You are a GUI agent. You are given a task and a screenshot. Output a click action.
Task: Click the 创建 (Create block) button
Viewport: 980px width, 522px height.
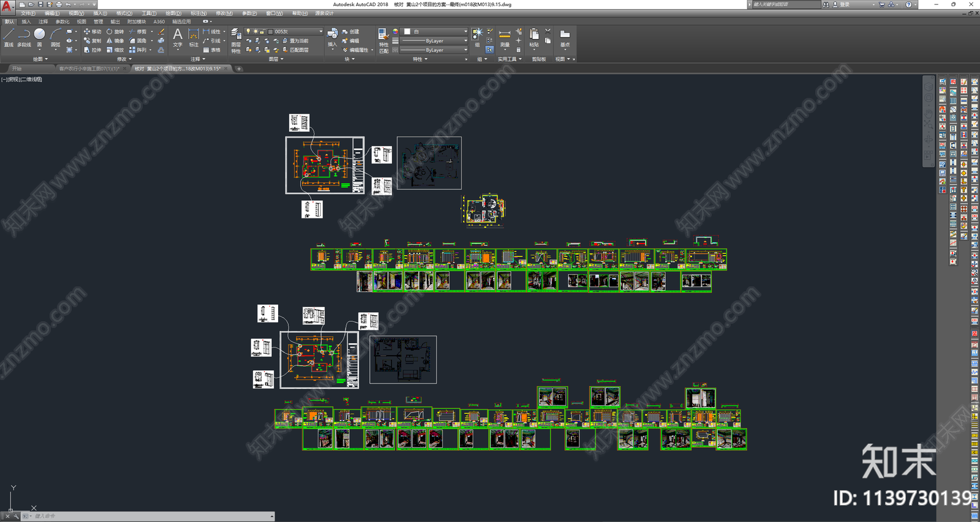coord(351,31)
